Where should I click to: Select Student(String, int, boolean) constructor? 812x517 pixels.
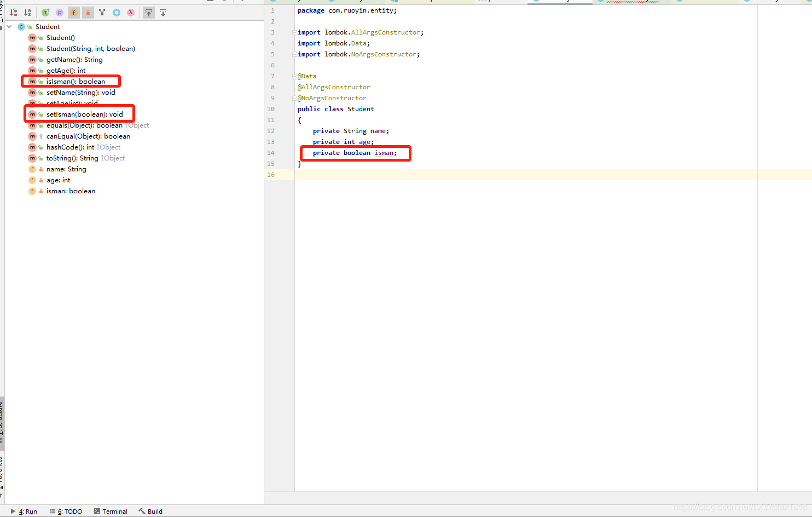coord(91,49)
